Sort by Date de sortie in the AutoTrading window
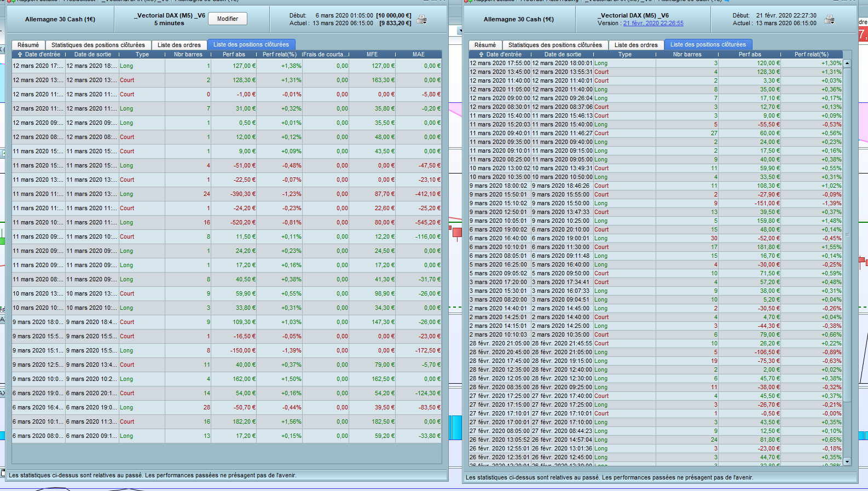 pyautogui.click(x=563, y=55)
